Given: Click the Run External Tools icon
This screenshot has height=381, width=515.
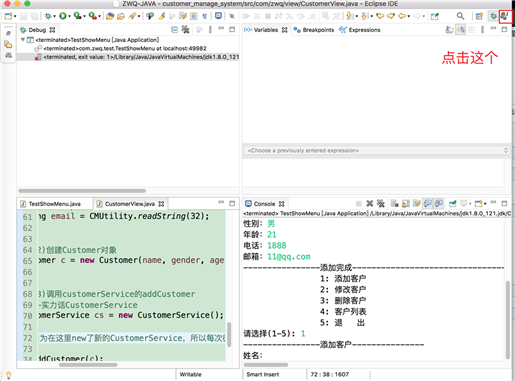Looking at the screenshot, I should click(92, 16).
